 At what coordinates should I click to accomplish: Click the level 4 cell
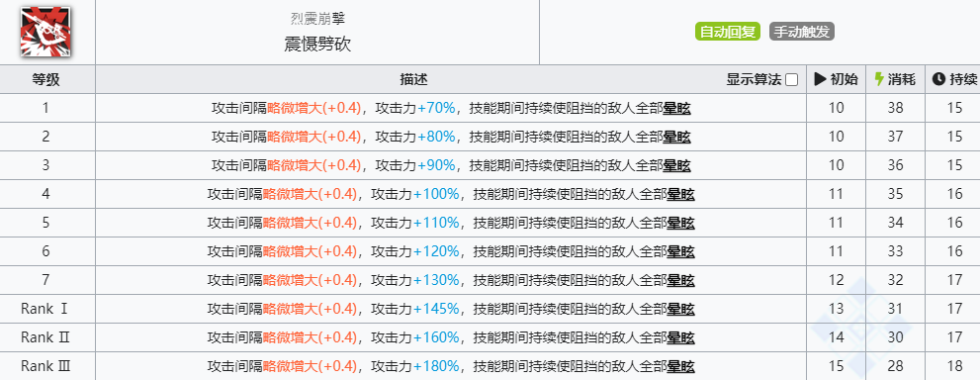47,194
